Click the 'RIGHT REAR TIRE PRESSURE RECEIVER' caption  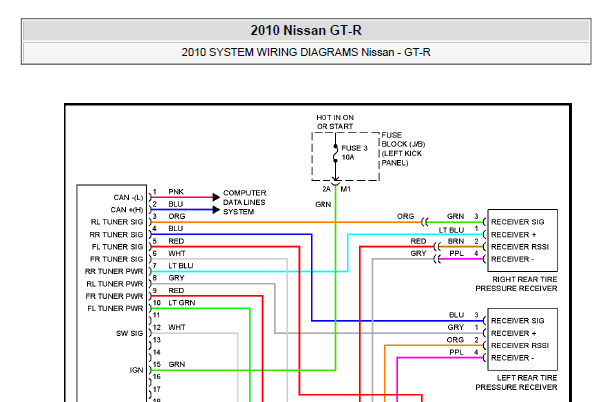click(x=516, y=284)
